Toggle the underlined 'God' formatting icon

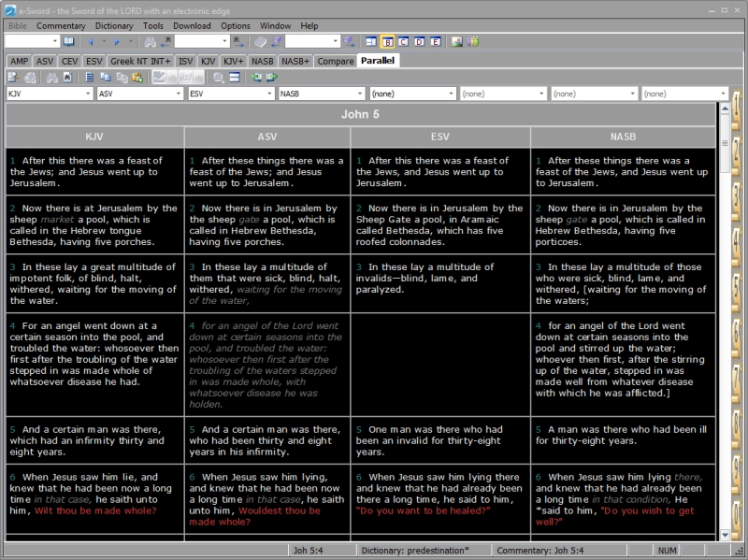coord(186,77)
